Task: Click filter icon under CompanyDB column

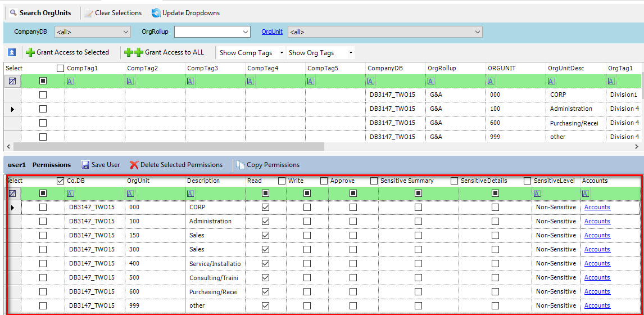Action: pyautogui.click(x=370, y=81)
